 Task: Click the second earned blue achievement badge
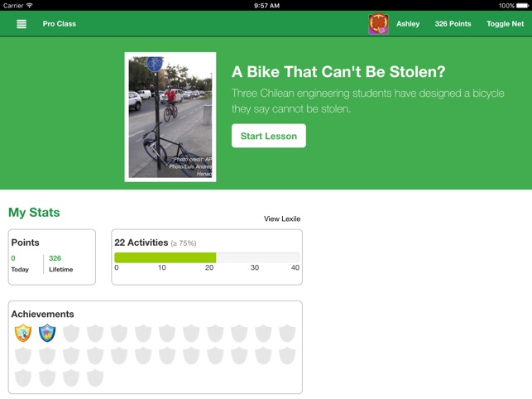[47, 333]
